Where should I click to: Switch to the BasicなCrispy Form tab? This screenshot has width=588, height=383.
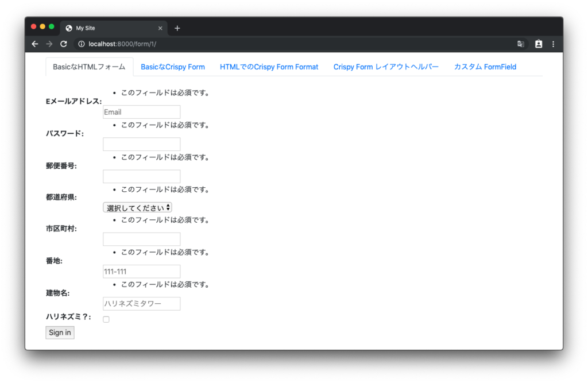coord(173,67)
